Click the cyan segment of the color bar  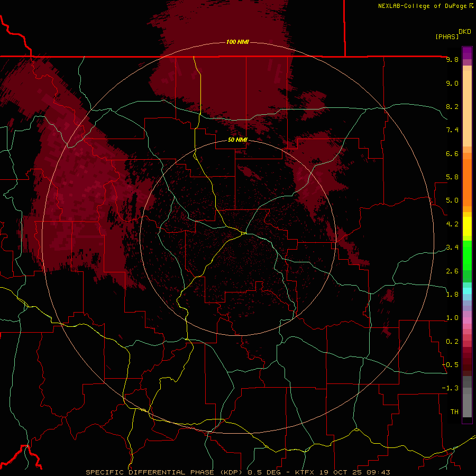point(467,291)
